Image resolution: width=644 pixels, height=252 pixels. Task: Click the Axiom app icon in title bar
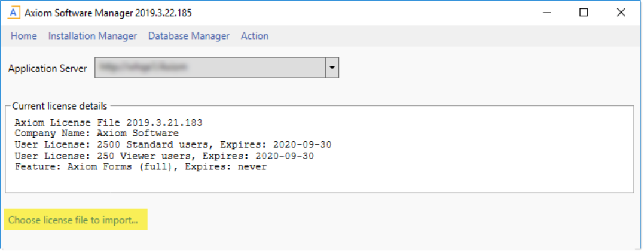[x=14, y=13]
